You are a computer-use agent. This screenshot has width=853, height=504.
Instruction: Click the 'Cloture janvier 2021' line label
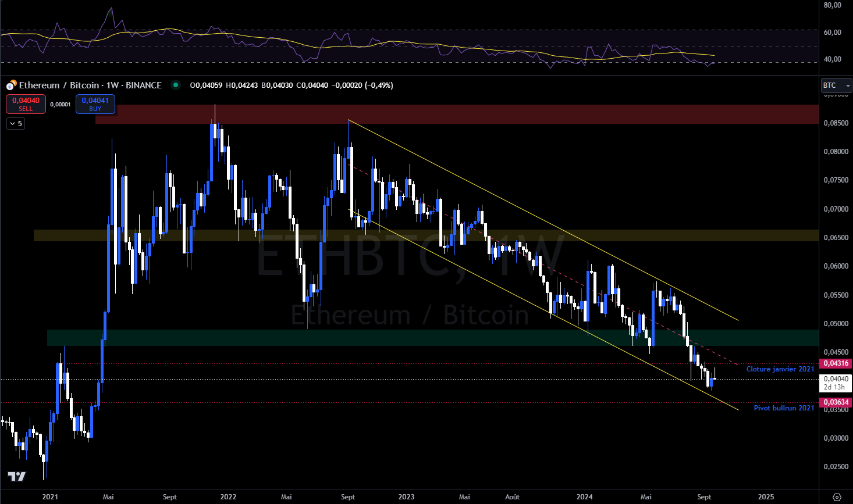780,369
